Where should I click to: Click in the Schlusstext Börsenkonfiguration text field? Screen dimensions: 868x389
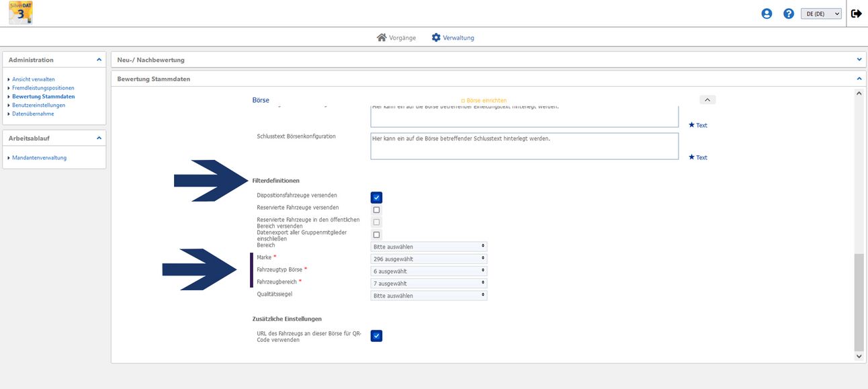pyautogui.click(x=524, y=146)
